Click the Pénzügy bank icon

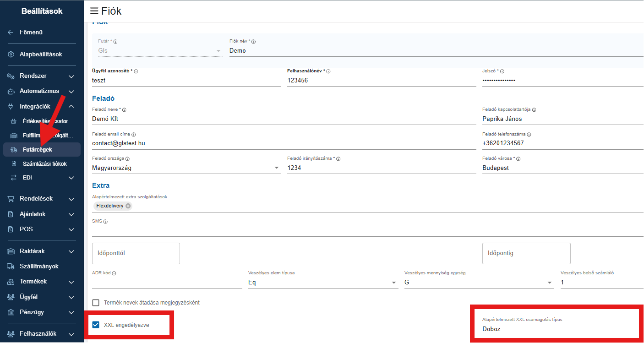11,312
